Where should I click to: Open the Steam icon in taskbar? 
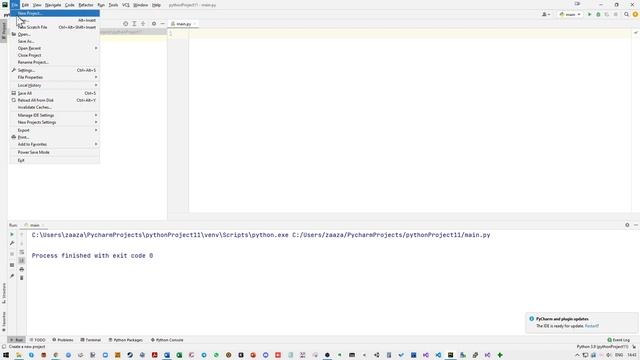(x=130, y=355)
